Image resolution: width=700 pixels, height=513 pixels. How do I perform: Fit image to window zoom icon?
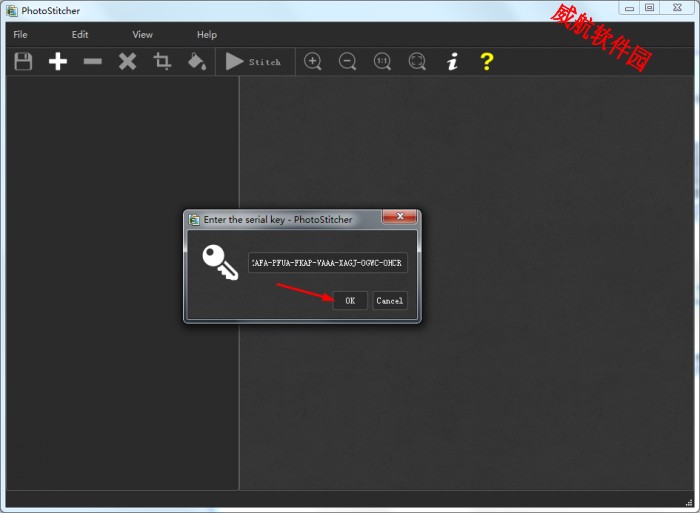point(417,62)
